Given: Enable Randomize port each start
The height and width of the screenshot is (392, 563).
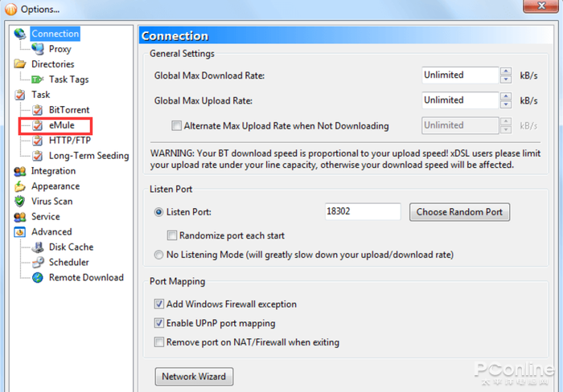Looking at the screenshot, I should tap(172, 235).
